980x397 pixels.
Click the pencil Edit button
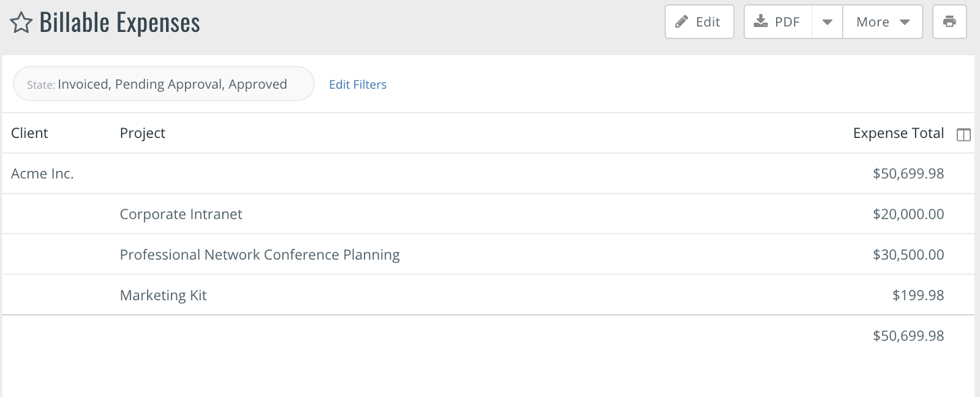[x=699, y=22]
